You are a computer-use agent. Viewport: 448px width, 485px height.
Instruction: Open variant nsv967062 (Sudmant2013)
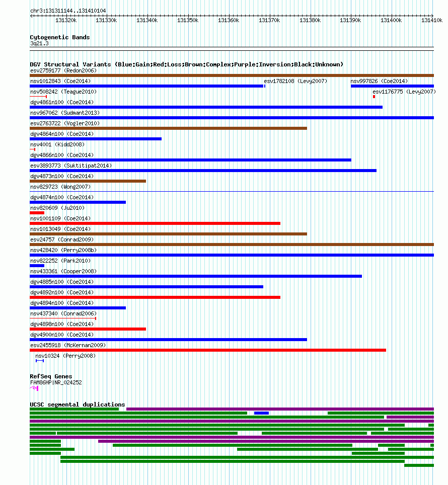pos(65,113)
